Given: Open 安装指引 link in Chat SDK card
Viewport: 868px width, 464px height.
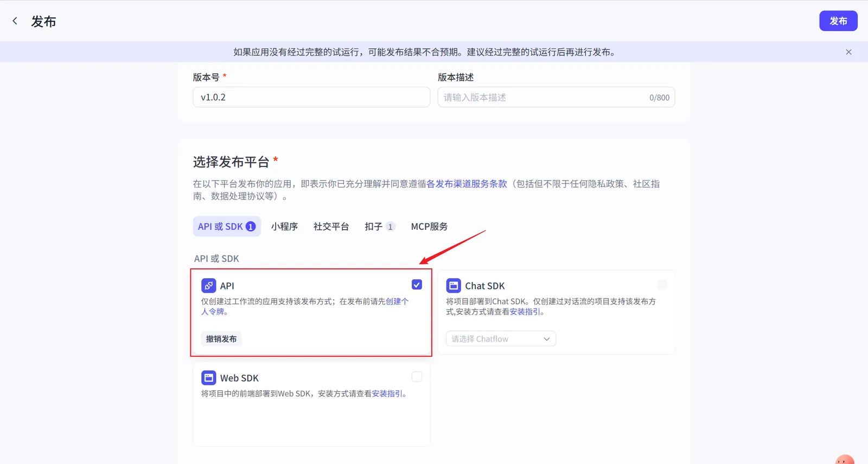Looking at the screenshot, I should point(525,312).
